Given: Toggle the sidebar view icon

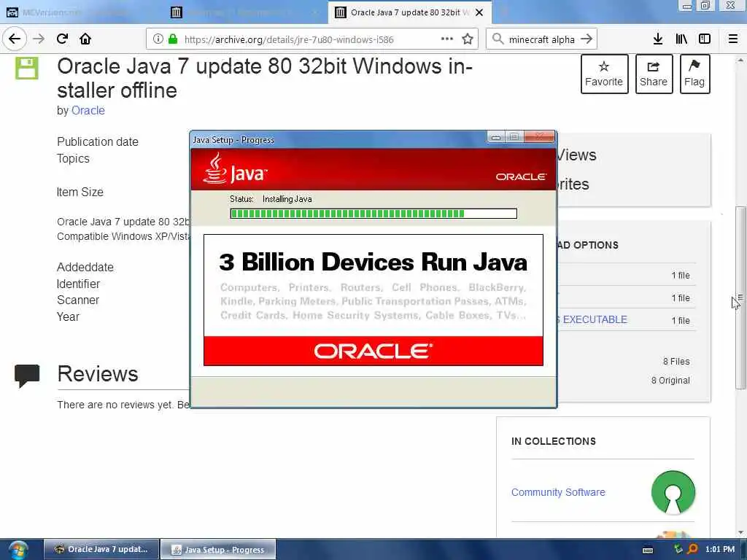Looking at the screenshot, I should tap(705, 39).
